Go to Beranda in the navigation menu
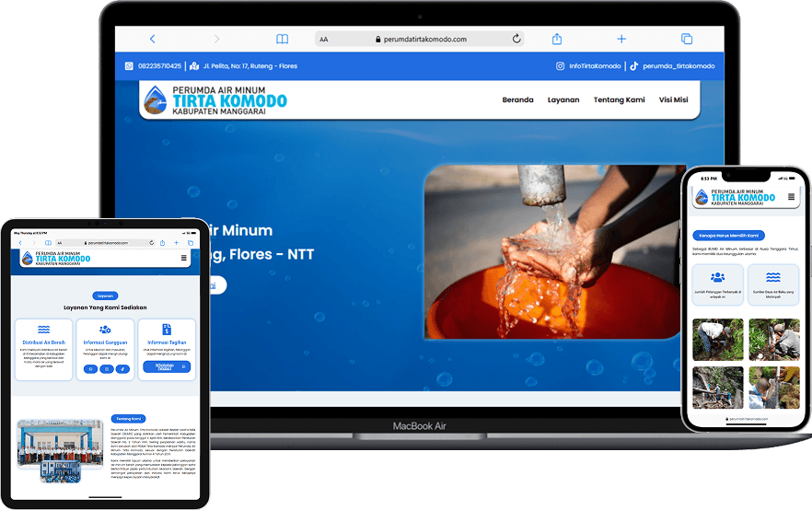812x510 pixels. click(x=517, y=99)
